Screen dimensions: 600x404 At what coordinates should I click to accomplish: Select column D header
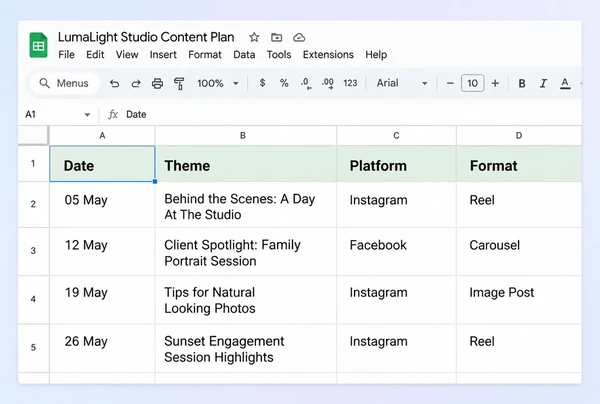point(519,135)
